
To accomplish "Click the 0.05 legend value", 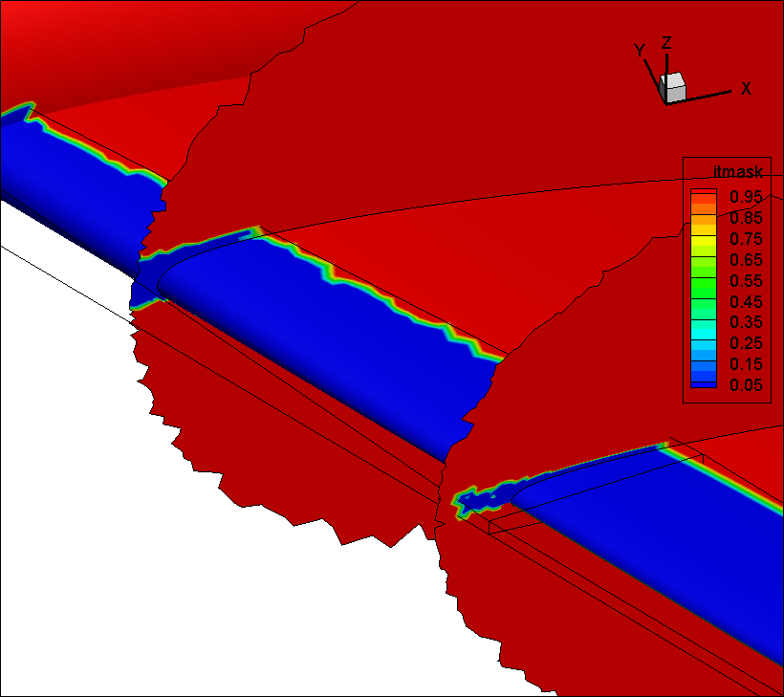I will click(746, 385).
